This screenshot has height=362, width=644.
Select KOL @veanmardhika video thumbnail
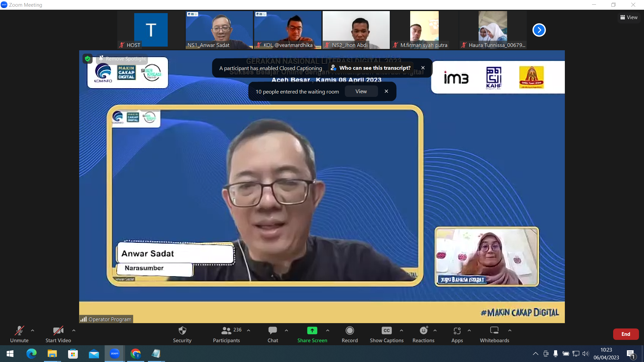coord(288,30)
